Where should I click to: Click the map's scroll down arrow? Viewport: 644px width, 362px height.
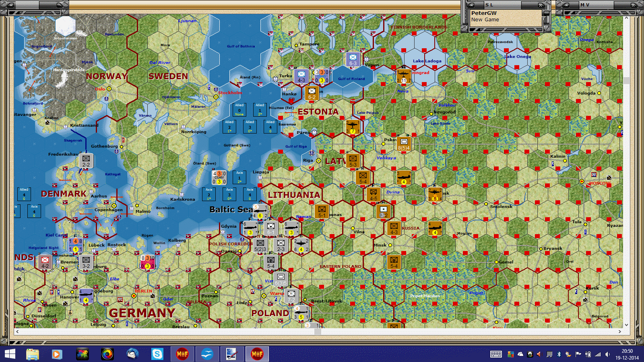(x=626, y=325)
